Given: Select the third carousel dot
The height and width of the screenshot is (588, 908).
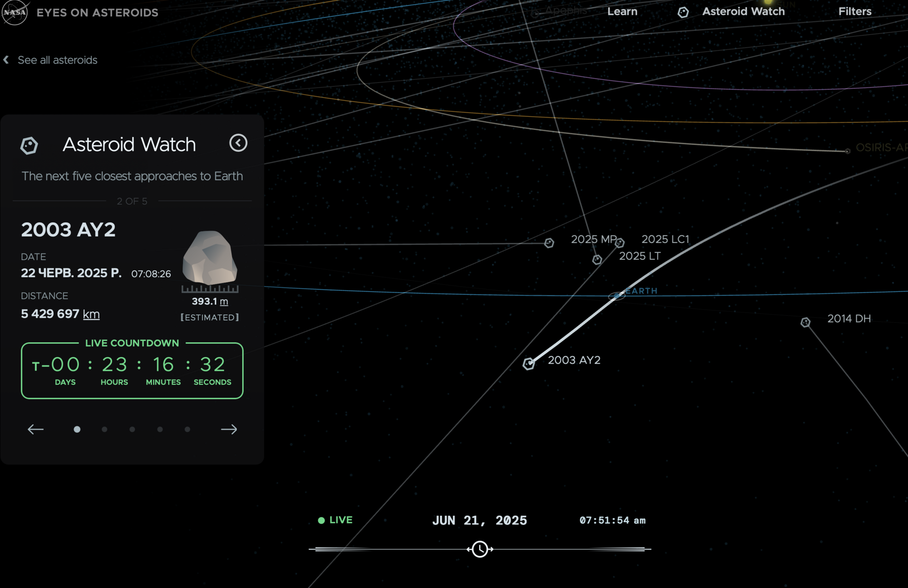Looking at the screenshot, I should (132, 429).
